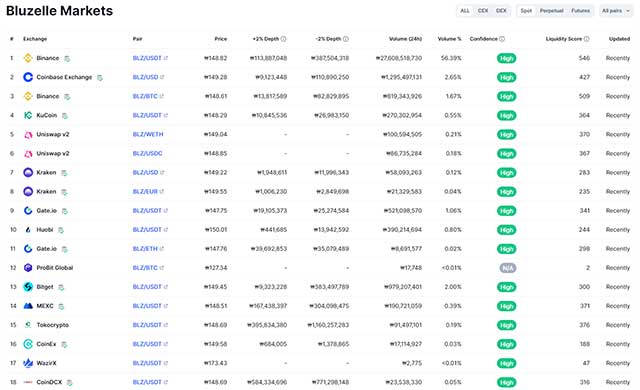Click the badge icon beside CoinDCX
The height and width of the screenshot is (390, 640).
tap(69, 383)
